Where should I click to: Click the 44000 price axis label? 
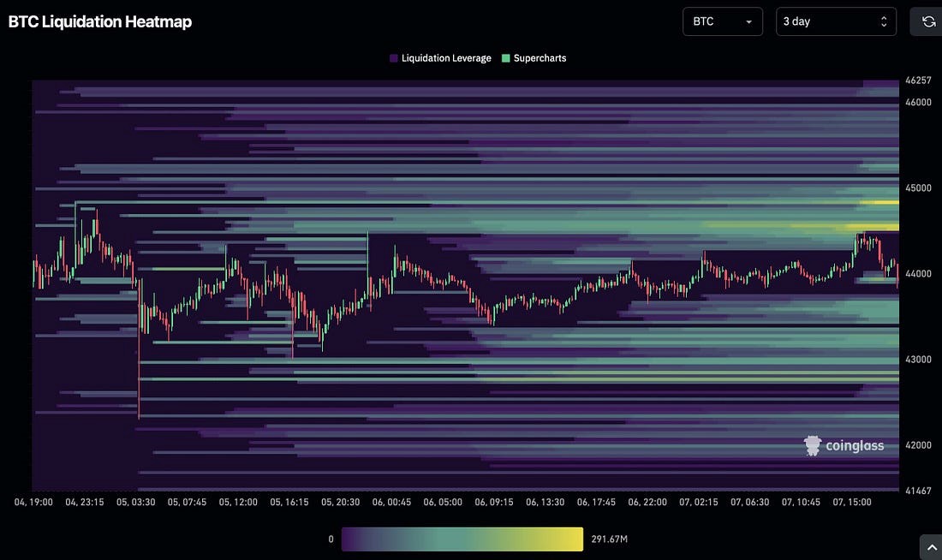[x=918, y=273]
